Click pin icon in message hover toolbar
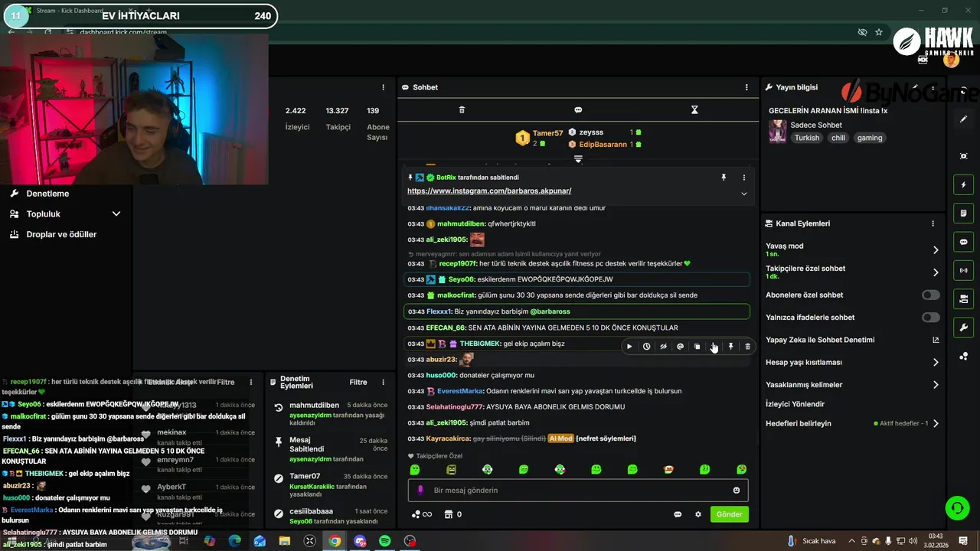Viewport: 980px width, 551px height. pyautogui.click(x=730, y=347)
